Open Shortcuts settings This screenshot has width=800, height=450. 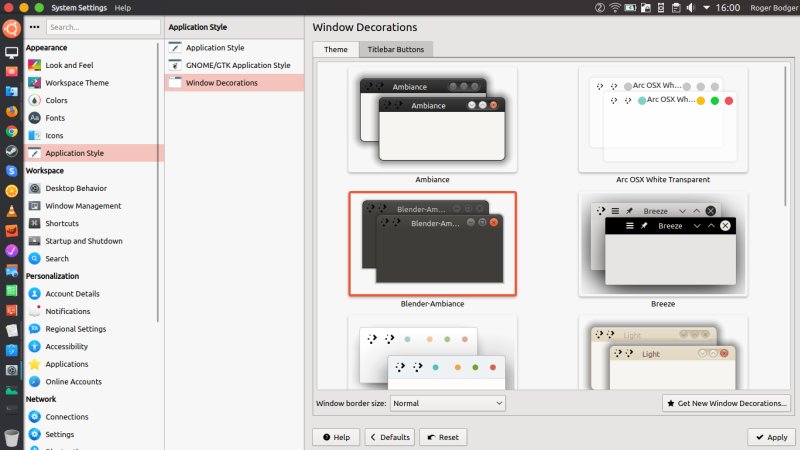[x=61, y=223]
